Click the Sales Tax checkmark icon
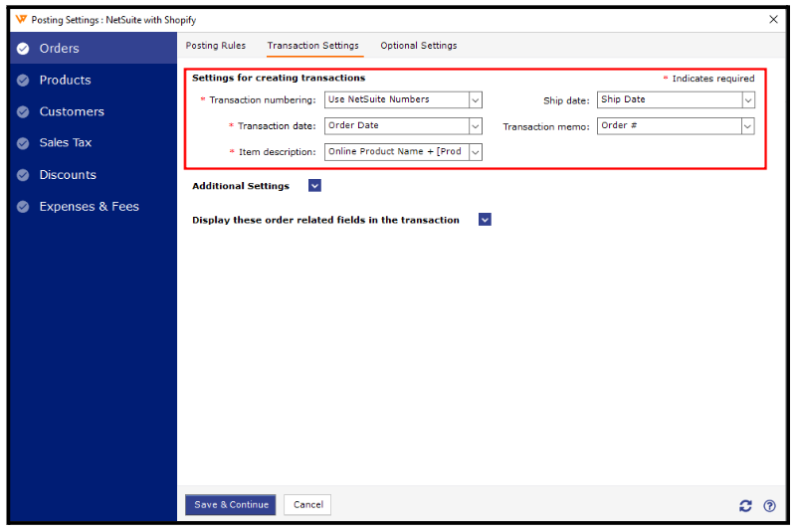Viewport: 797px width, 532px height. point(23,143)
